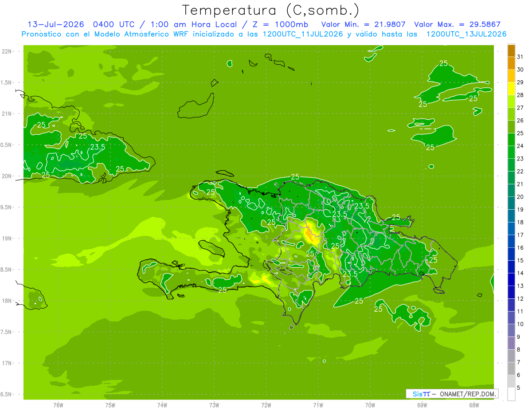Pick the blue swatch between 15 and 16
This screenshot has height=411, width=532.
point(511,254)
